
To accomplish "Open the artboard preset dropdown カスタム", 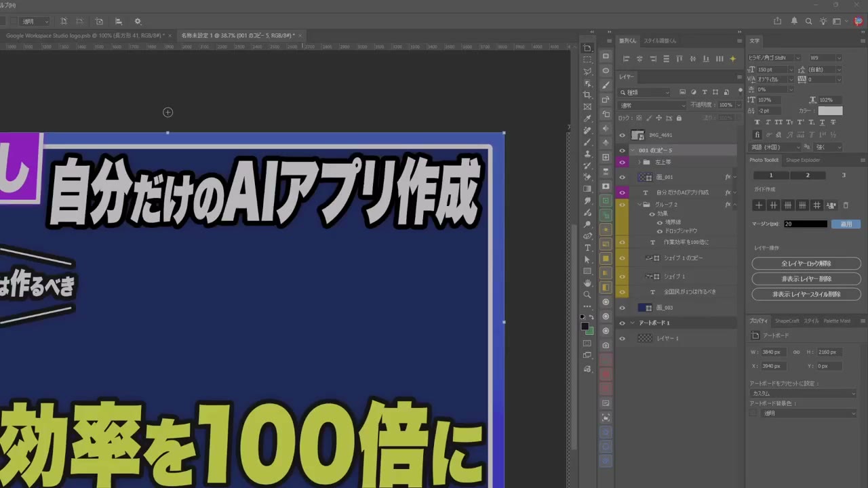I will click(x=804, y=394).
